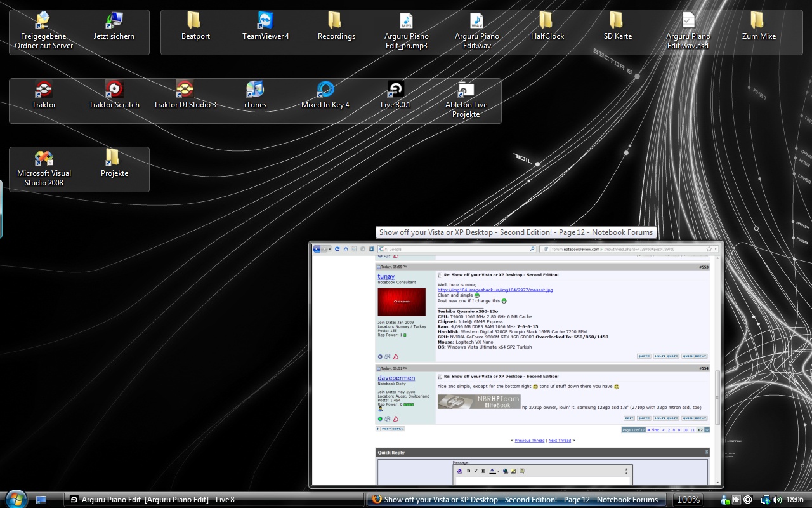Open Ableton Live Projekte folder shortcut
The width and height of the screenshot is (812, 508).
[466, 100]
